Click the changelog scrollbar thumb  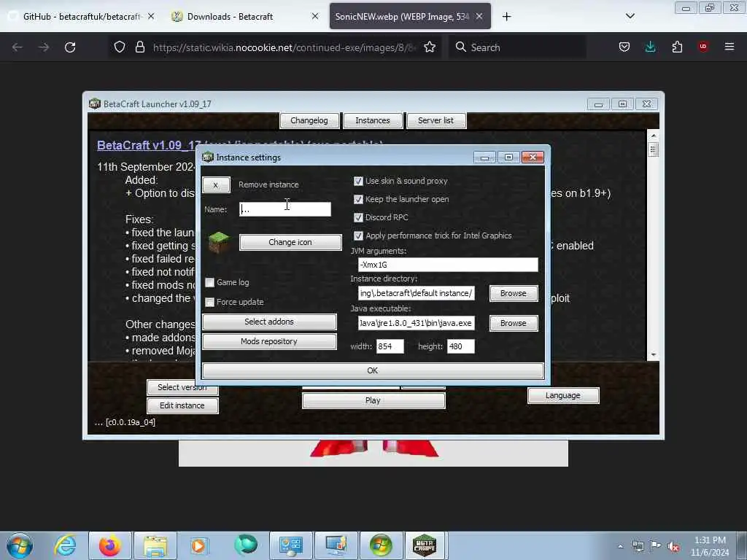(x=654, y=149)
